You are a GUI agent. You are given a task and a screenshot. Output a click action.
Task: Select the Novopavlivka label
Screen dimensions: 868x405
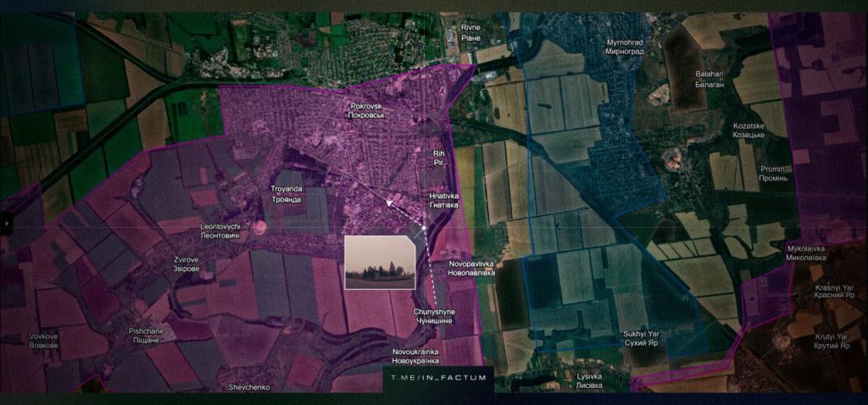[471, 269]
